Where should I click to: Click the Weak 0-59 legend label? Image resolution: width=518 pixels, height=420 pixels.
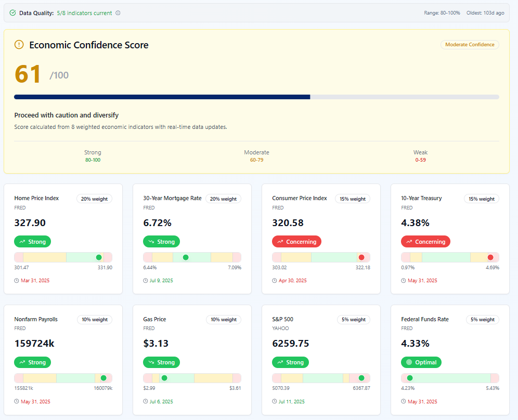point(420,156)
